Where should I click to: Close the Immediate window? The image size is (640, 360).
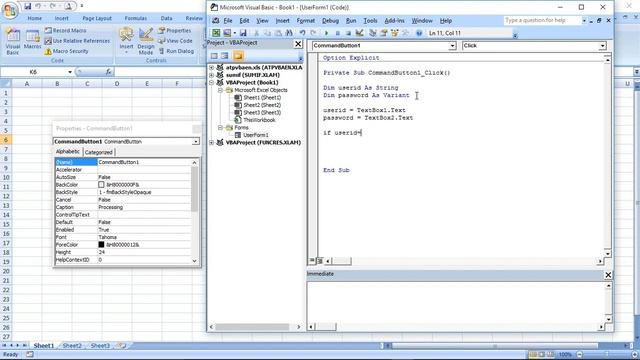608,275
